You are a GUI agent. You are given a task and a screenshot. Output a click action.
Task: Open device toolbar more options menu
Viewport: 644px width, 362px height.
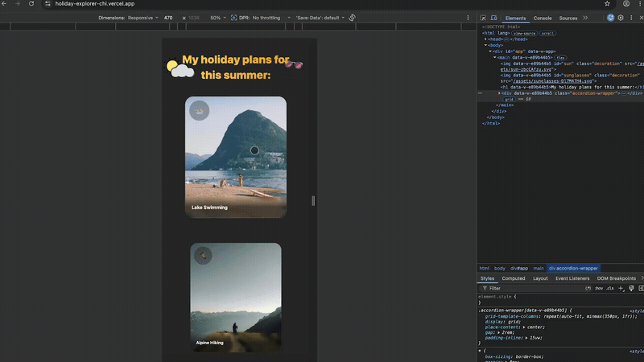468,18
